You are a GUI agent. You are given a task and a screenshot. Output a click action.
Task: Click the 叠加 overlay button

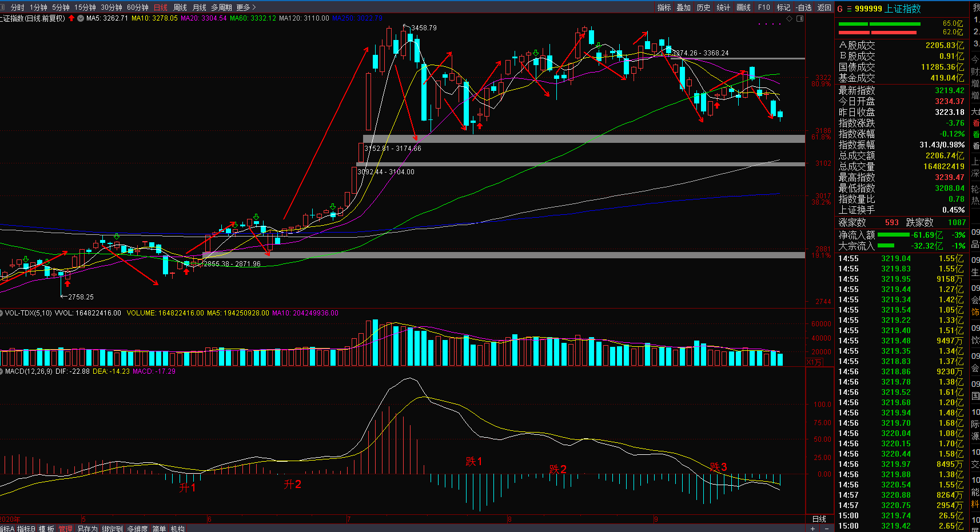(x=684, y=7)
